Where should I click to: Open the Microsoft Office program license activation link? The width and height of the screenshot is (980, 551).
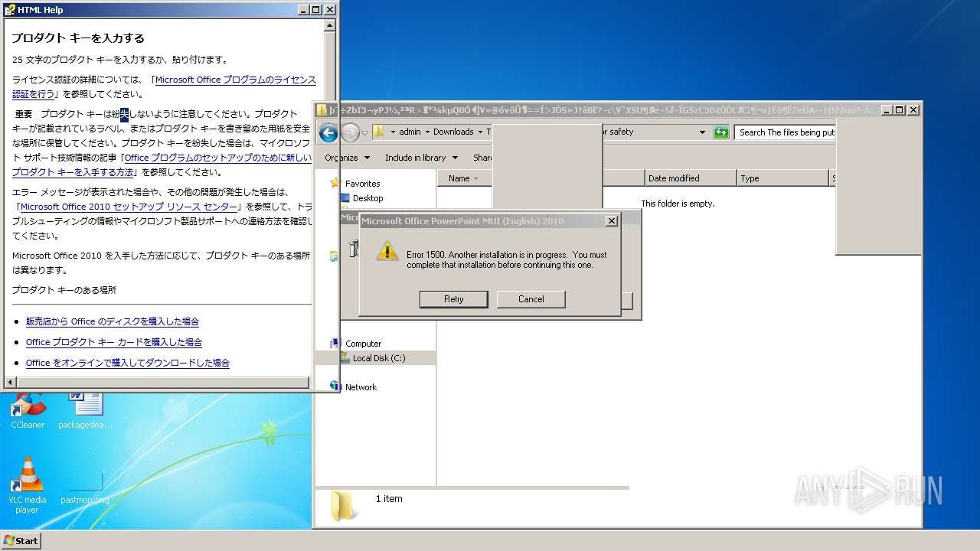164,86
